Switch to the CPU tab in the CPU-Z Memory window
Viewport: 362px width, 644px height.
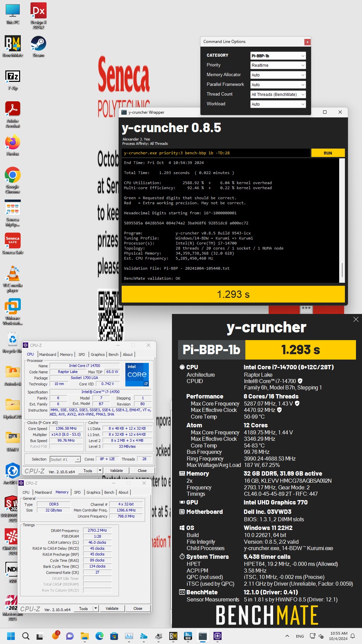[x=26, y=492]
